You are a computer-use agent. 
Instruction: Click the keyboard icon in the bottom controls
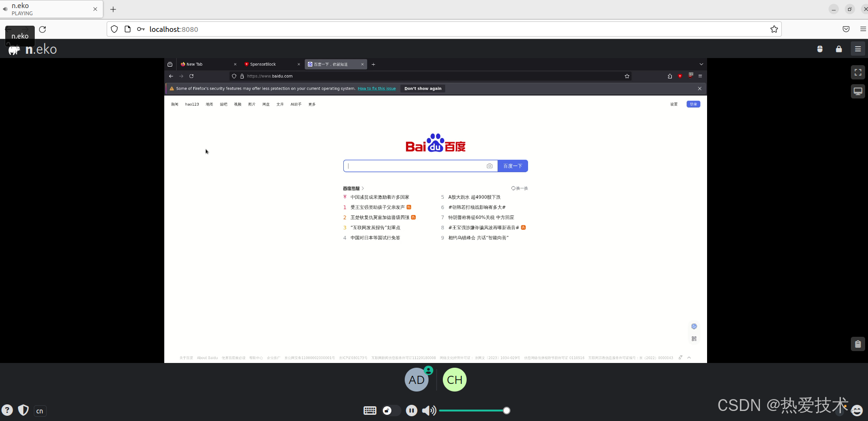[370, 411]
